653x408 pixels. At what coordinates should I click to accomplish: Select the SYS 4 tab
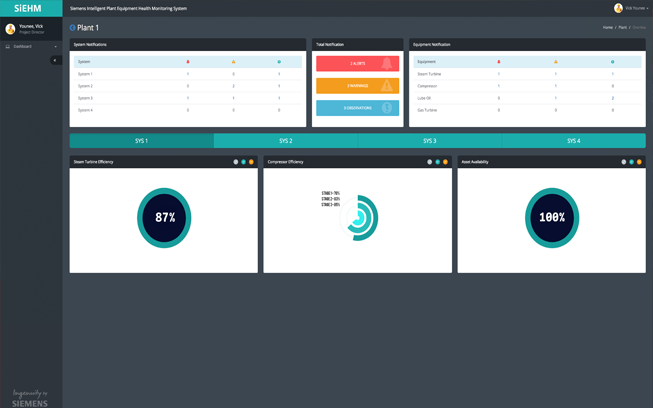pos(573,141)
